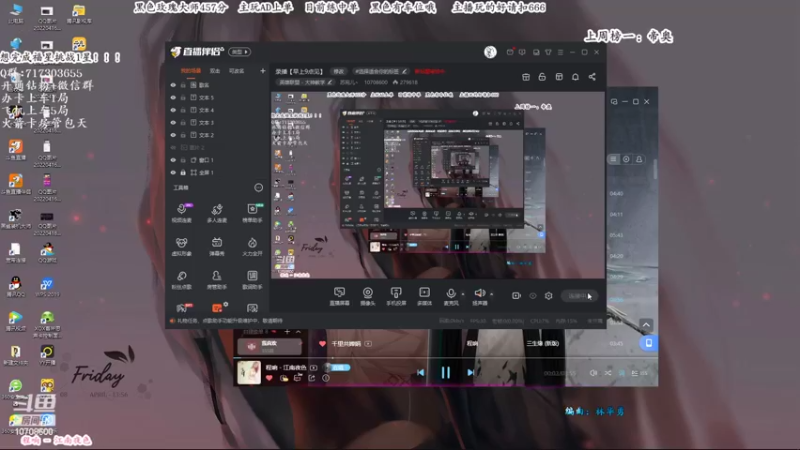Open the 火力全开 tool

(252, 246)
